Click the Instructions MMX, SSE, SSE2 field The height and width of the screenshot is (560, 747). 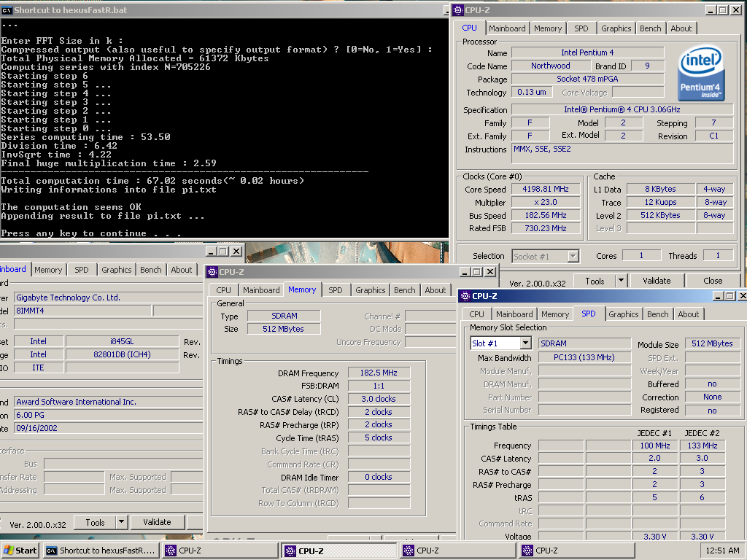[x=622, y=154]
